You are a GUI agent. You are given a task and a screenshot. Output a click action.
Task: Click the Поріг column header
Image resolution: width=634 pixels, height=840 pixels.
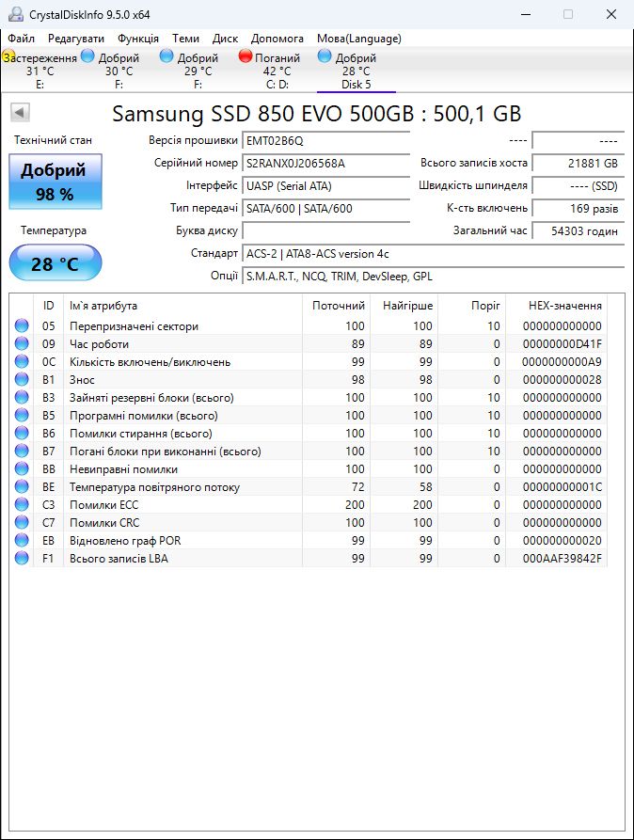coord(472,306)
